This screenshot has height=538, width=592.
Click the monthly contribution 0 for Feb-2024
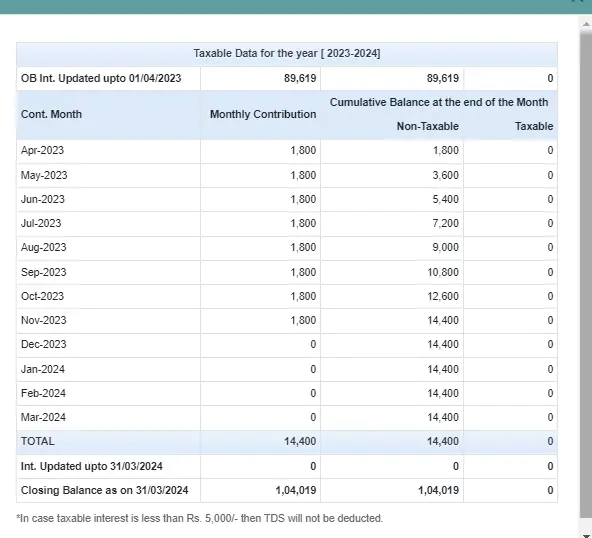pyautogui.click(x=313, y=393)
